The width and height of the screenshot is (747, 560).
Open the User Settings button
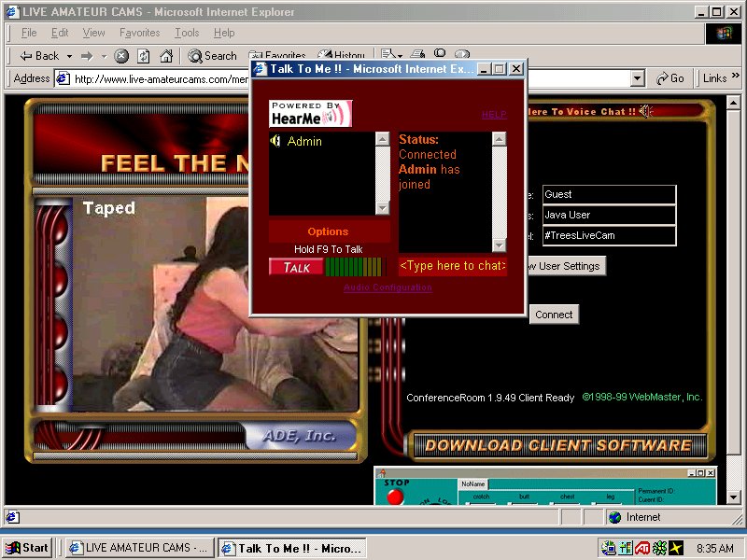click(x=566, y=266)
